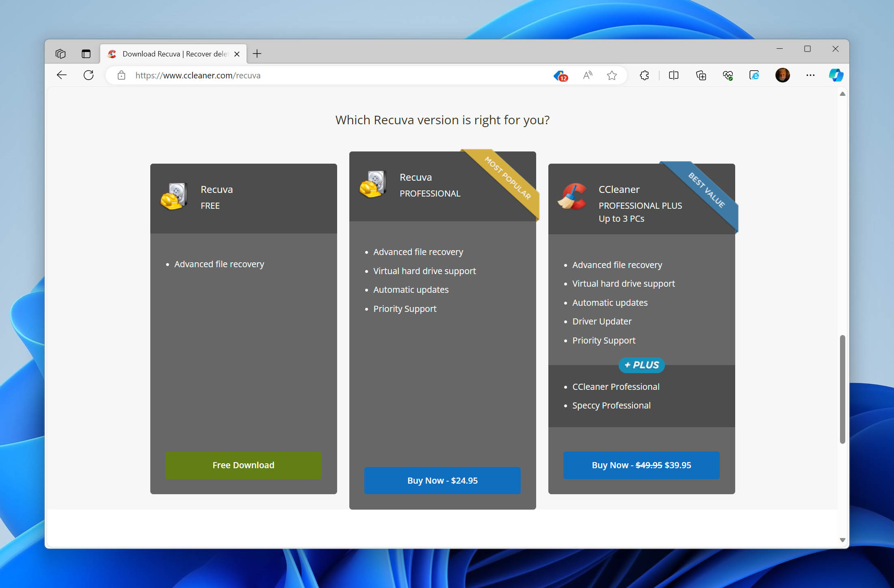Image resolution: width=894 pixels, height=588 pixels.
Task: Click the scrollbar up arrow
Action: tap(842, 94)
